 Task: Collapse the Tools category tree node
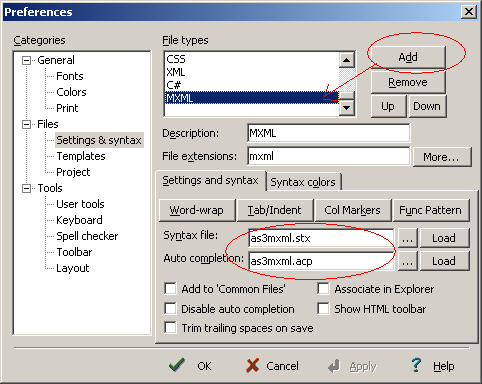26,189
